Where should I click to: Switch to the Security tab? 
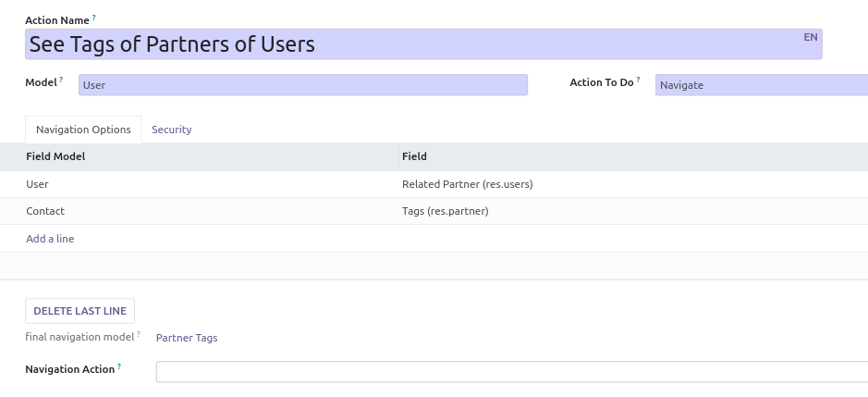coord(172,130)
